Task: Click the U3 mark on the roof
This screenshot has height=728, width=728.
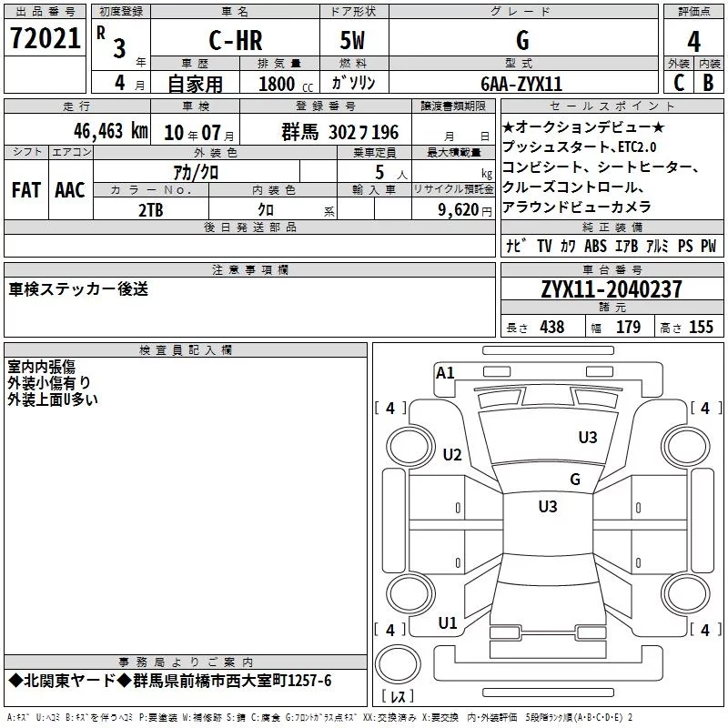Action: click(x=548, y=506)
